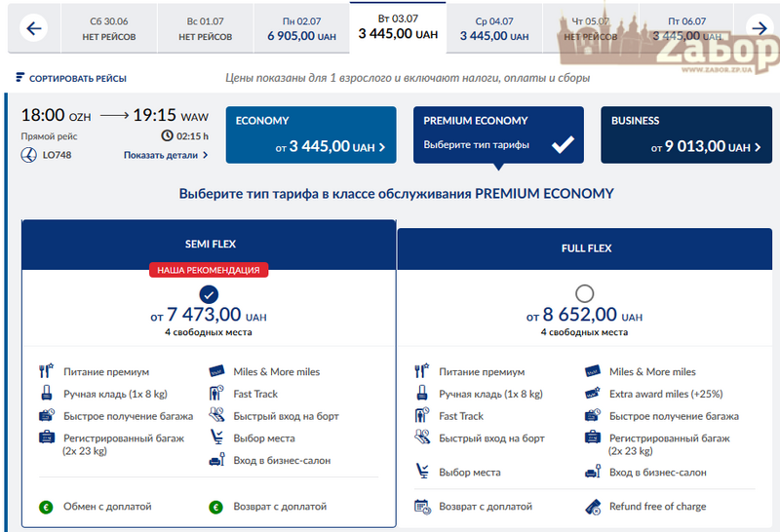Click the Сортировать рейсы link
This screenshot has height=532, width=780.
77,78
